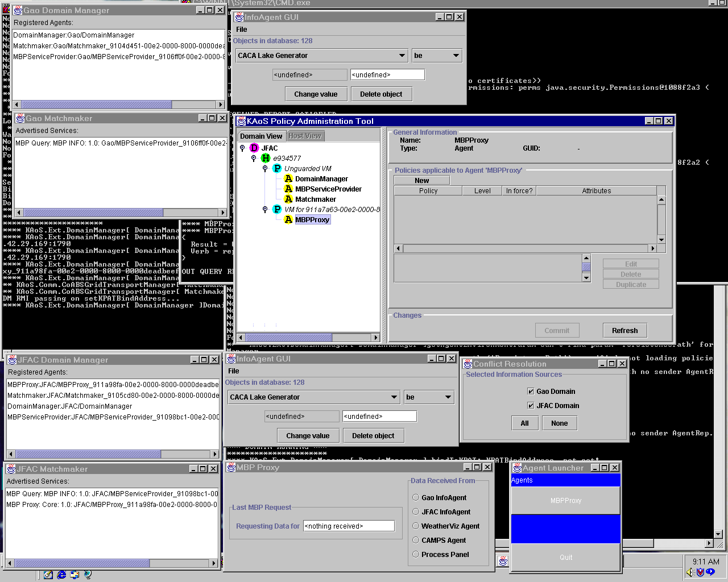Select the Gao InfoAgent radio button
The image size is (728, 582).
pos(416,497)
